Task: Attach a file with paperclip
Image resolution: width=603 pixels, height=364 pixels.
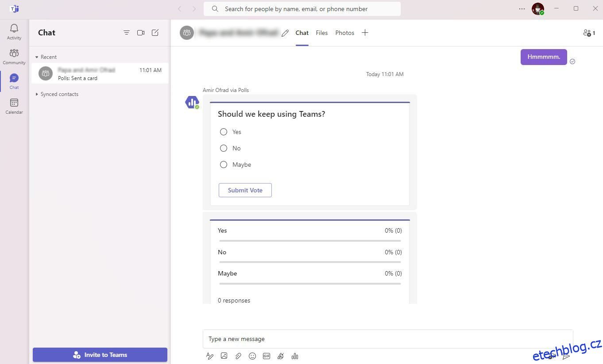Action: (238, 356)
